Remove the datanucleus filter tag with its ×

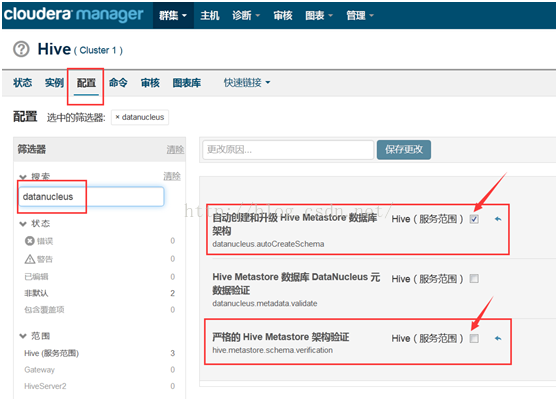pos(117,117)
